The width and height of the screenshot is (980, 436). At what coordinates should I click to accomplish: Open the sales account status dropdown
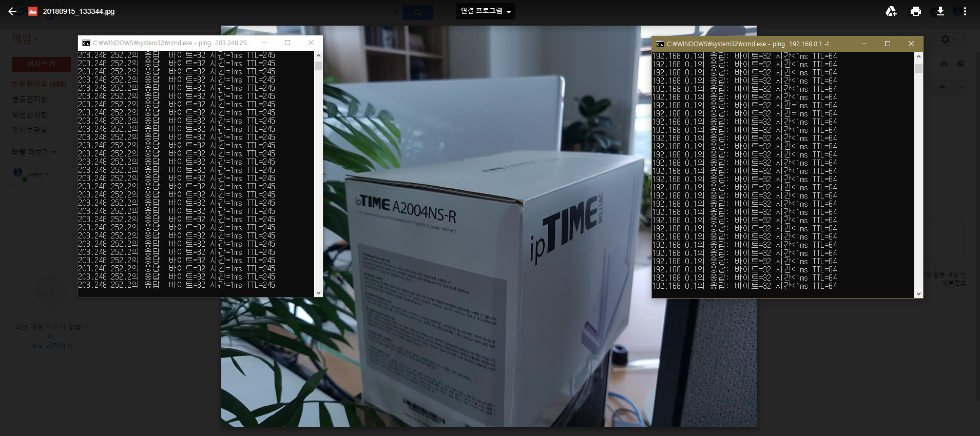pyautogui.click(x=38, y=174)
